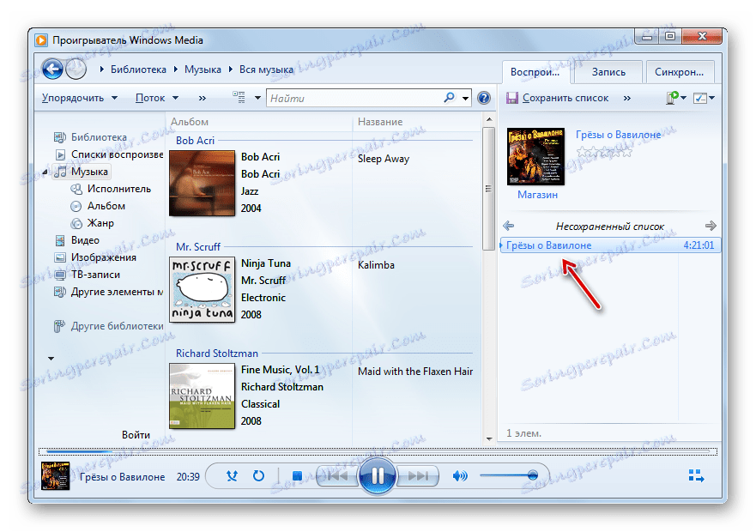756x532 pixels.
Task: Skip to the next track
Action: click(x=418, y=476)
